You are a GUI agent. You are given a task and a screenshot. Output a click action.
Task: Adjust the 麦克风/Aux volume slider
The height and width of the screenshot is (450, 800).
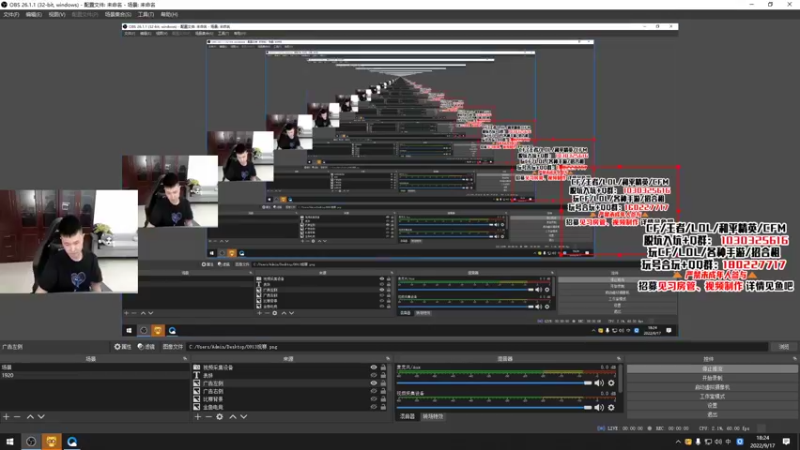coord(494,383)
